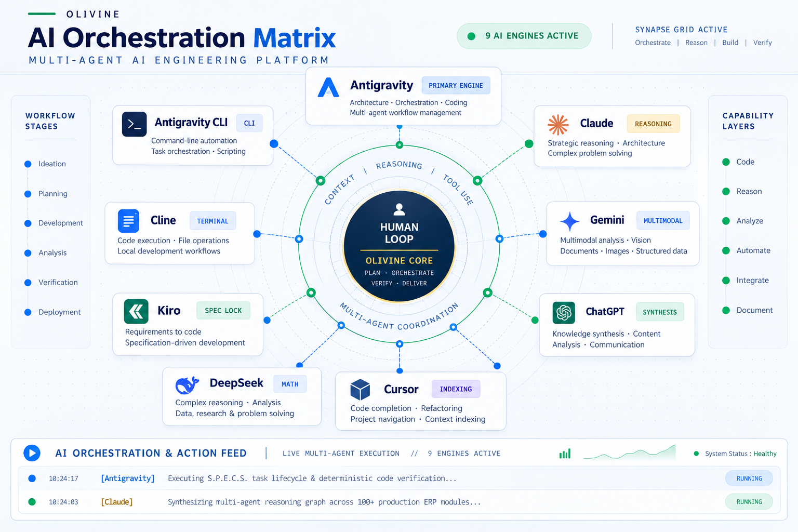Click the Executing S.P.E.C.S. task message

312,478
